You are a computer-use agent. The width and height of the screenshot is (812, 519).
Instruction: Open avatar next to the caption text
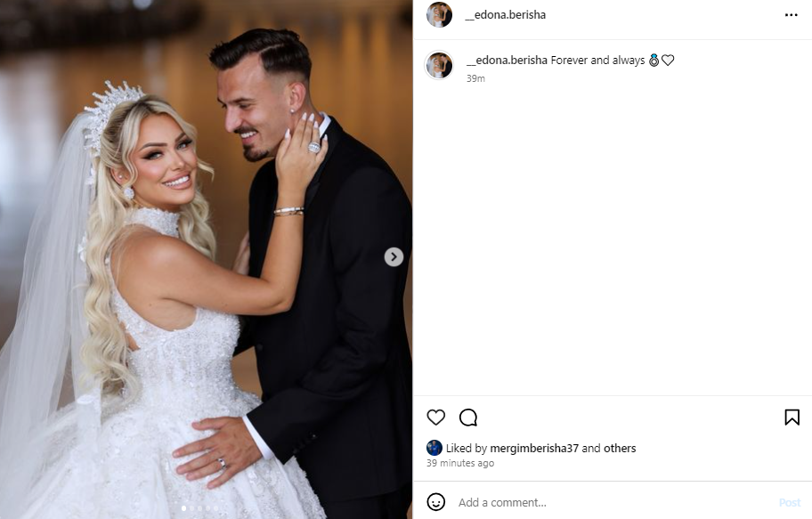coord(439,65)
